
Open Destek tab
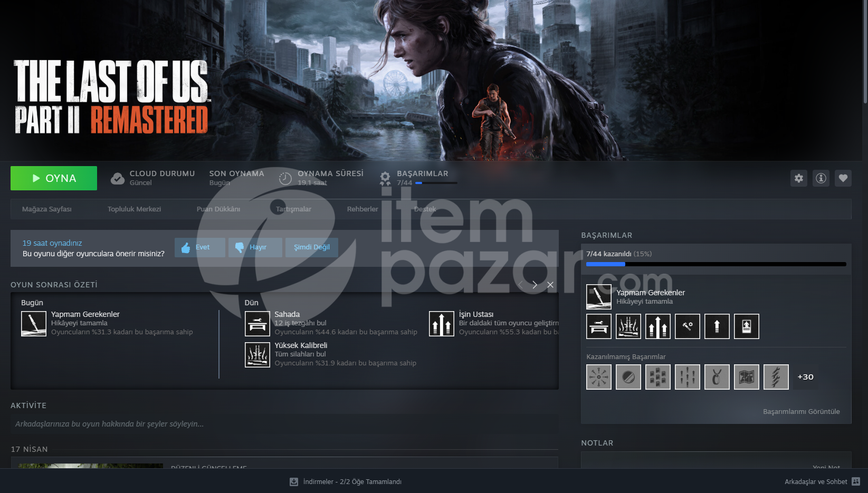pos(425,209)
